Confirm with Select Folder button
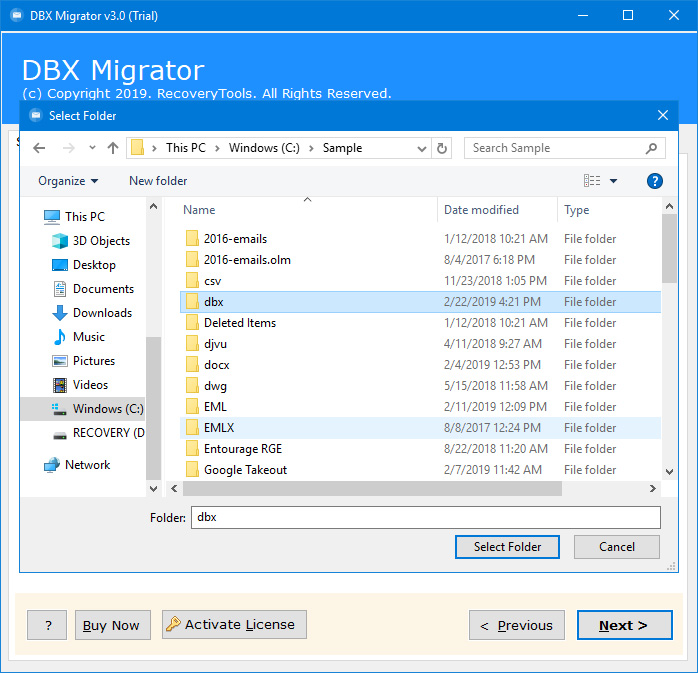 pyautogui.click(x=507, y=547)
